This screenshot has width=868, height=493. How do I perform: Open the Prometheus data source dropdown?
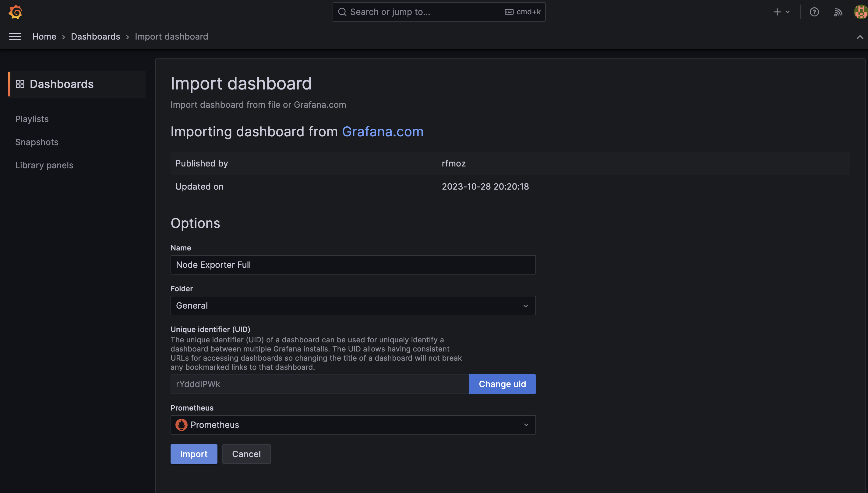click(x=353, y=425)
